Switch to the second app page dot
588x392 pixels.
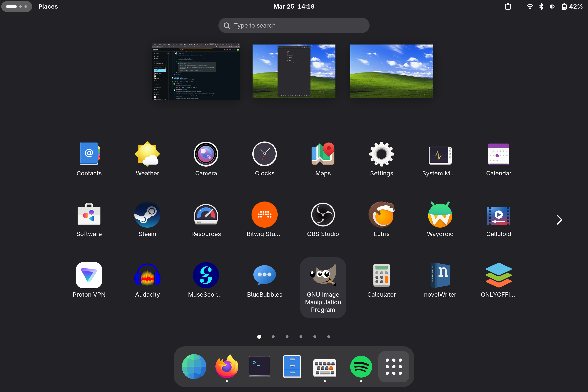[273, 336]
